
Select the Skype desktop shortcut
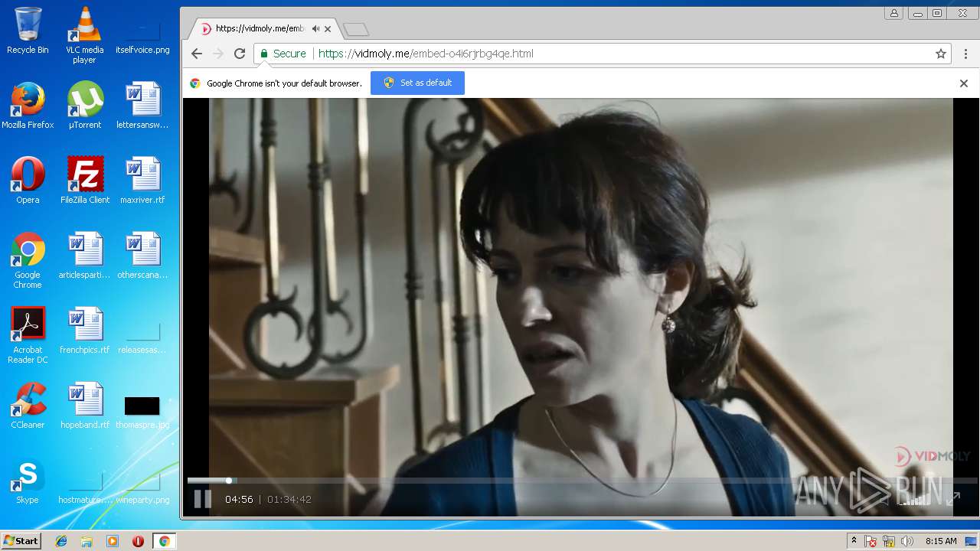coord(28,481)
